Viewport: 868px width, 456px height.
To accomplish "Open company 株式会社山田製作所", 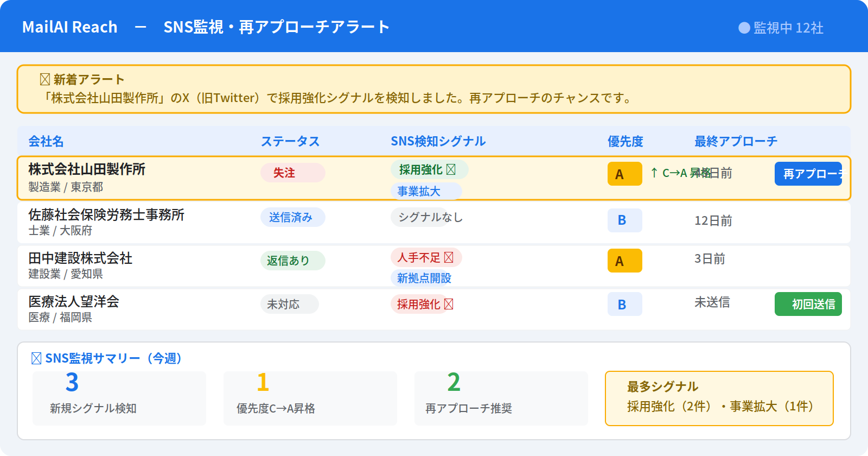I will click(87, 169).
